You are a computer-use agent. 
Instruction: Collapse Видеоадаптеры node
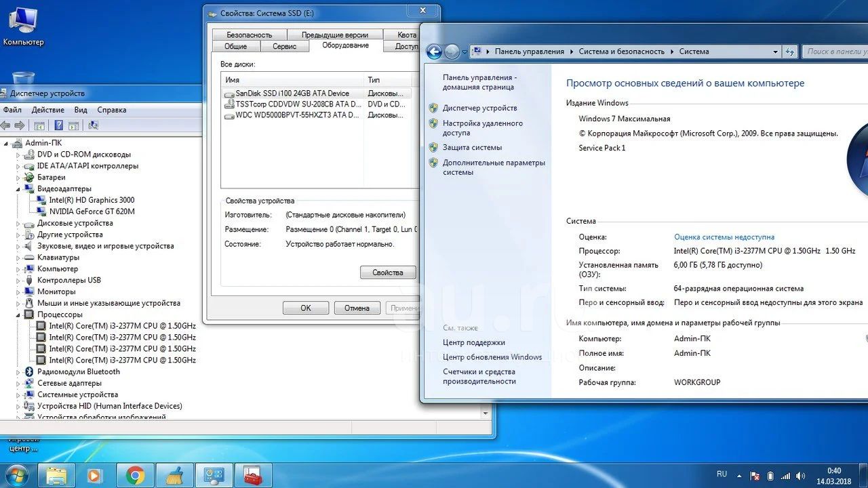[x=19, y=189]
